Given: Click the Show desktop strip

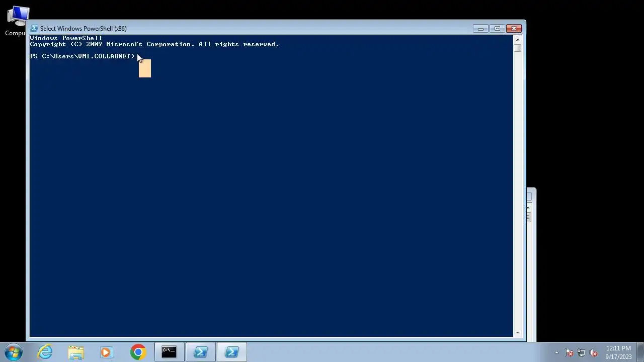Looking at the screenshot, I should click(640, 352).
